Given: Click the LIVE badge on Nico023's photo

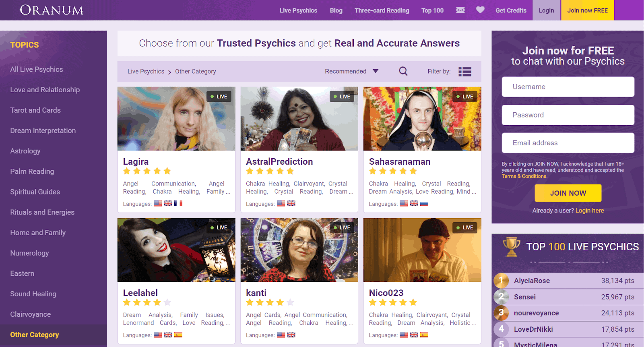Looking at the screenshot, I should point(465,227).
